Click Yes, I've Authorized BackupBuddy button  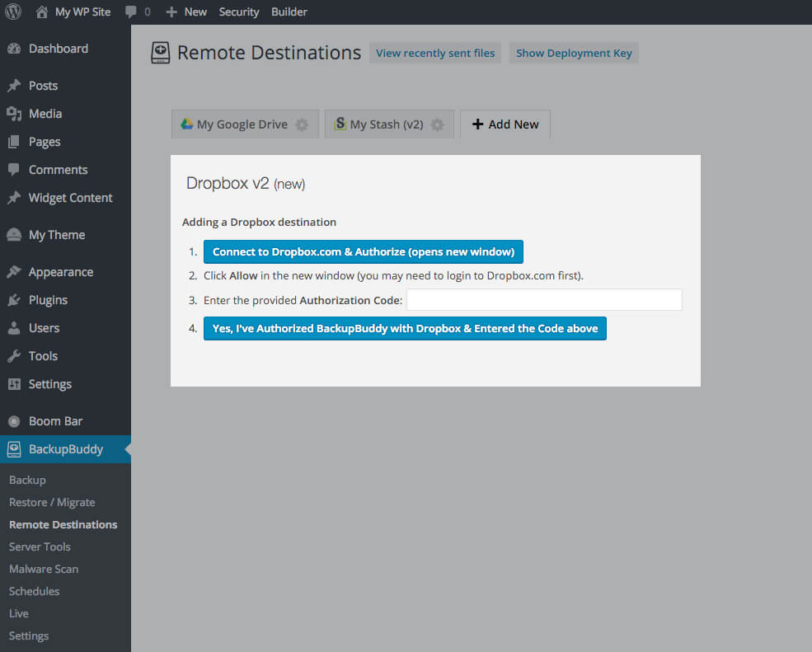(405, 328)
